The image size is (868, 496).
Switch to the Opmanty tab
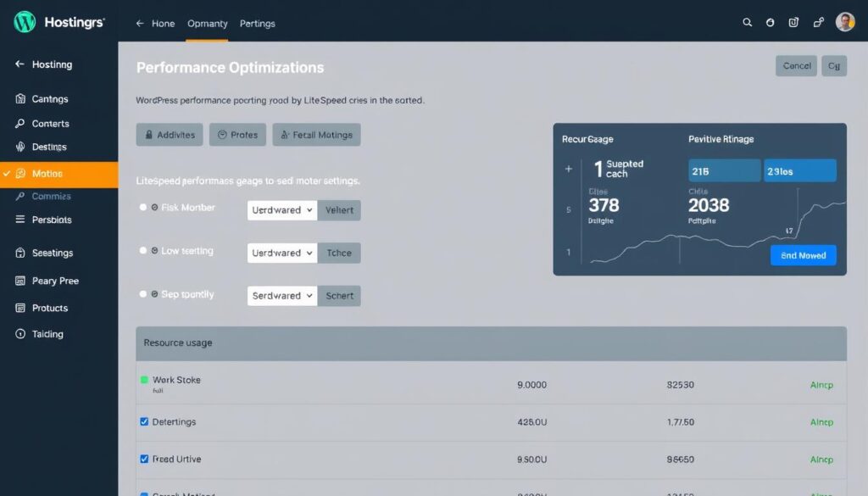207,24
